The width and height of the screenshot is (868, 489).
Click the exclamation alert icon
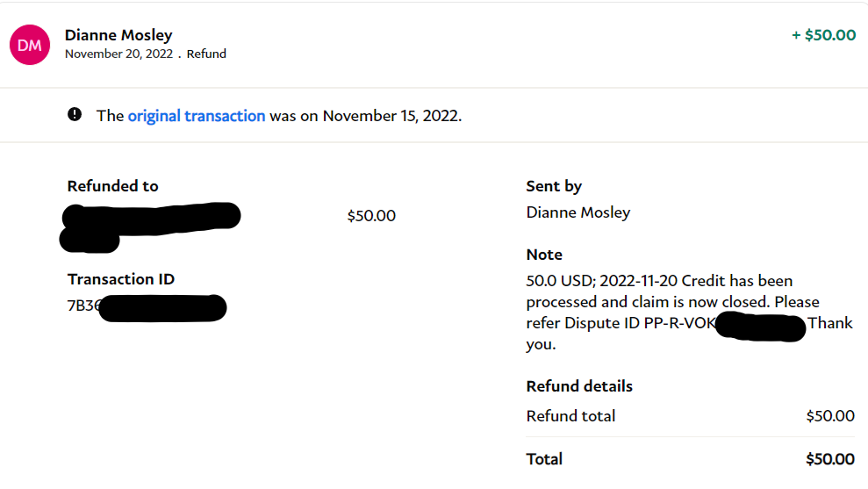[x=75, y=115]
